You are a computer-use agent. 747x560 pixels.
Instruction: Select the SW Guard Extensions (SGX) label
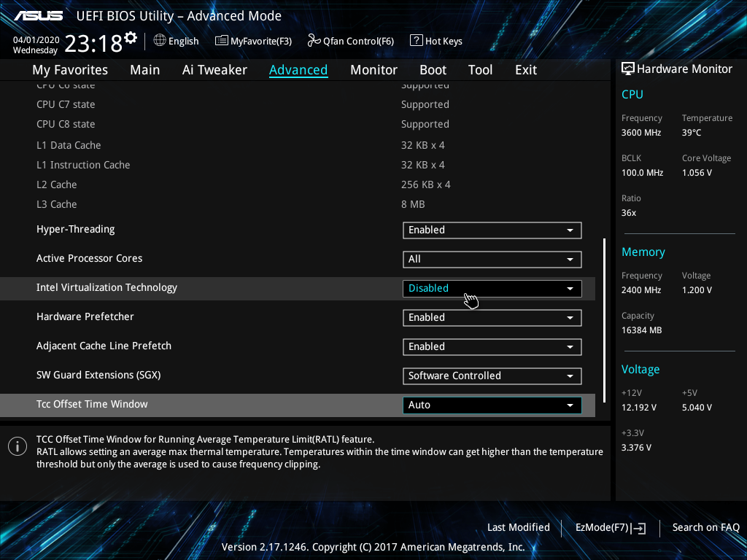click(x=98, y=375)
